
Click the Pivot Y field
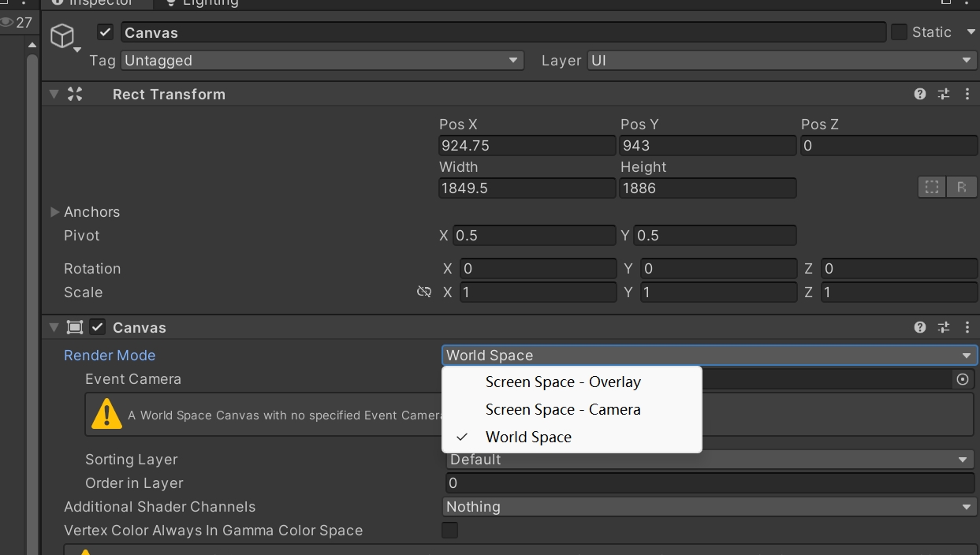coord(715,236)
